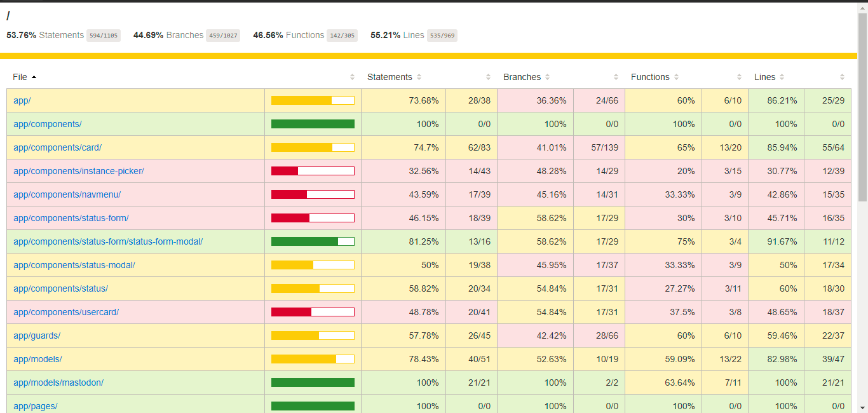
Task: Click the sort icon above the functions count column
Action: pos(739,77)
